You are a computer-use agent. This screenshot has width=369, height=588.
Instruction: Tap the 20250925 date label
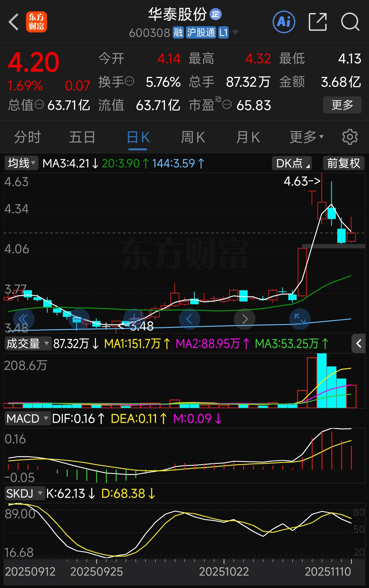point(97,572)
